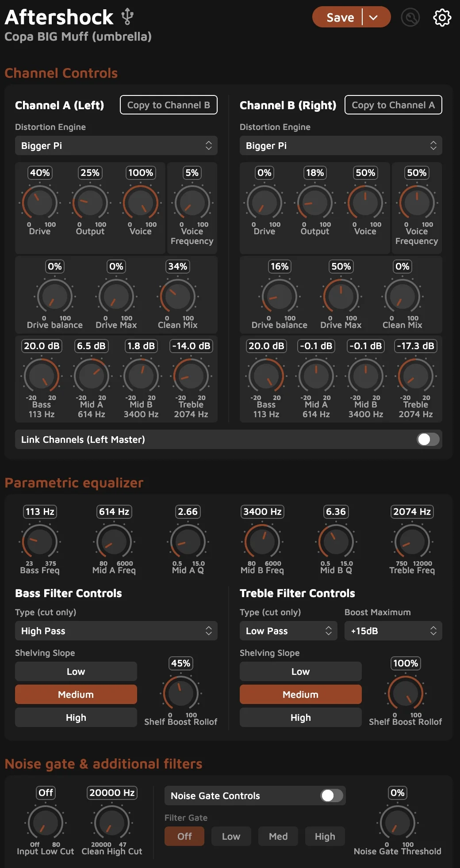Click Channel A Voice Frequency knob

pyautogui.click(x=192, y=202)
